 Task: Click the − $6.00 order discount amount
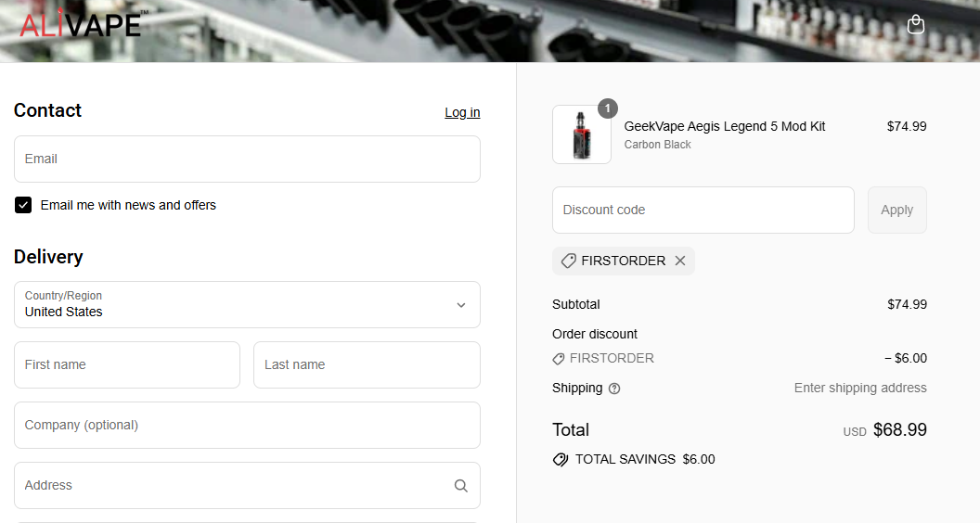coord(906,358)
